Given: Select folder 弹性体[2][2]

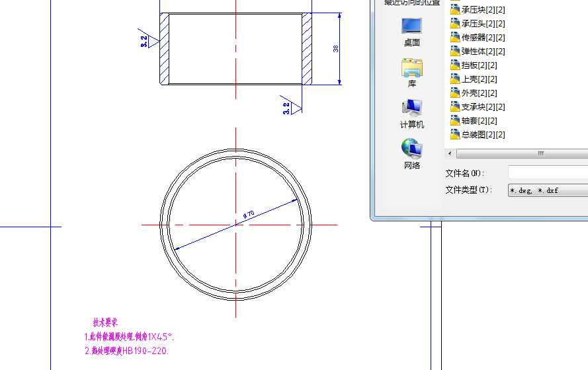Looking at the screenshot, I should click(478, 52).
